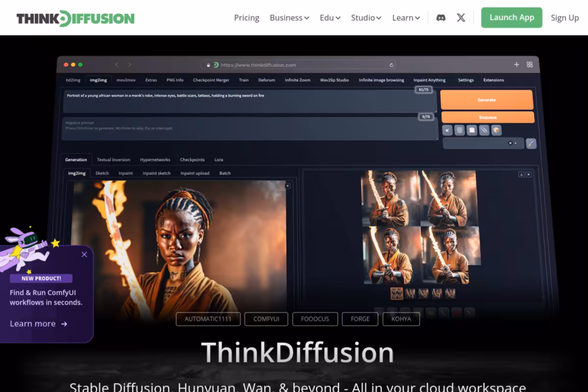
Task: Click the forward arrow in mockup browser
Action: coord(129,65)
